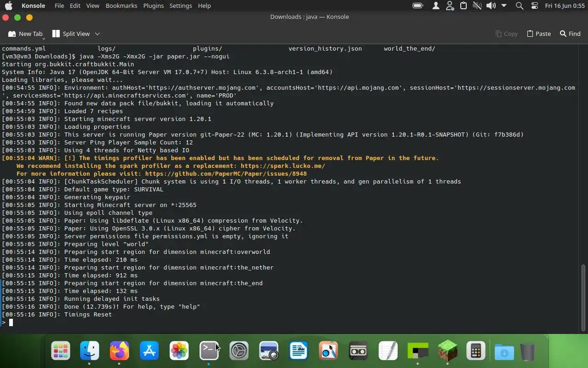Open the Help menu

click(x=204, y=6)
